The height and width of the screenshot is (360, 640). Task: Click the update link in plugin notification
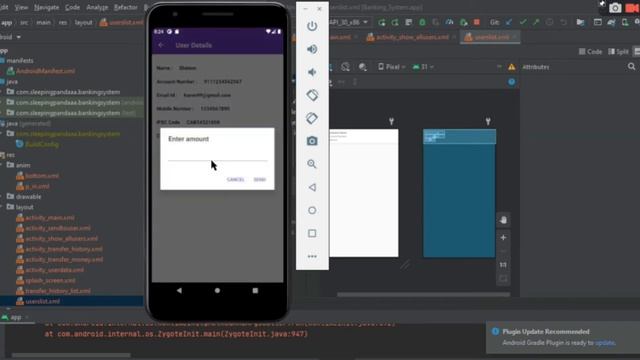point(605,343)
